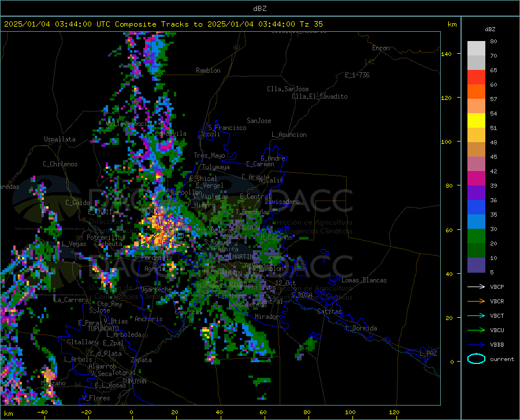Click the SanJose map label
Image resolution: width=520 pixels, height=420 pixels.
pos(259,121)
